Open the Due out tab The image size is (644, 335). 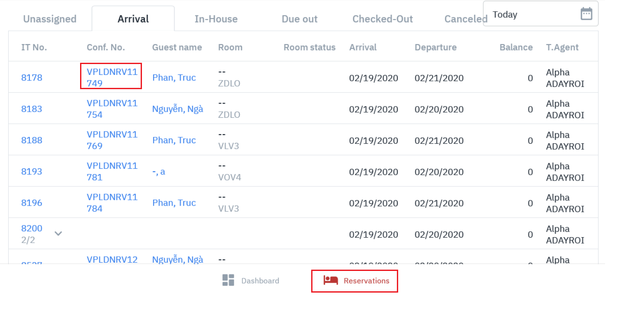point(299,19)
